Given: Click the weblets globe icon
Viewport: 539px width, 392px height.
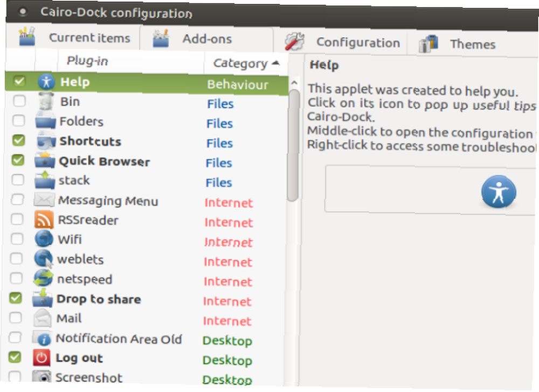Looking at the screenshot, I should [x=43, y=259].
